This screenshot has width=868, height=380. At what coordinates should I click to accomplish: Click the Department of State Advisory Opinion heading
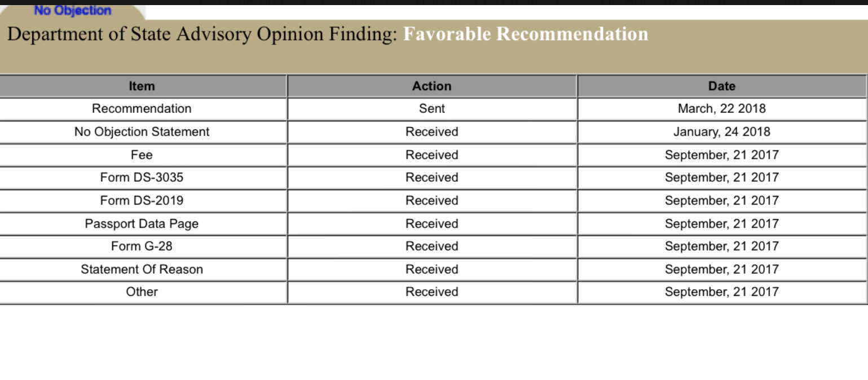[203, 34]
